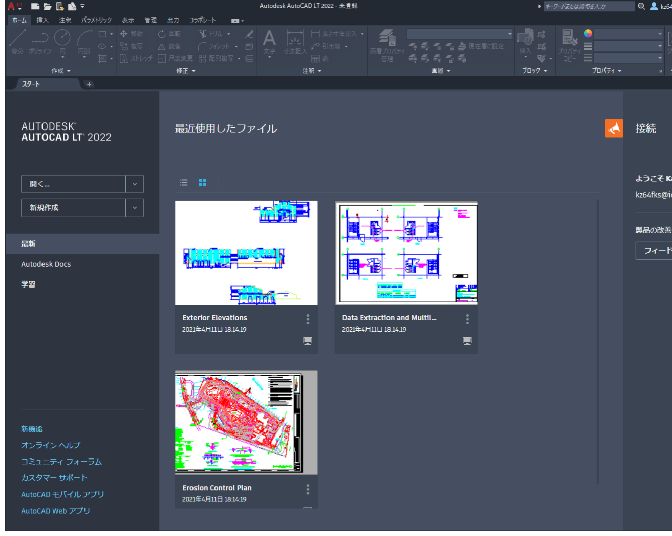The image size is (672, 536).
Task: Select the Stretch (ストレッチ) tool
Action: [136, 58]
